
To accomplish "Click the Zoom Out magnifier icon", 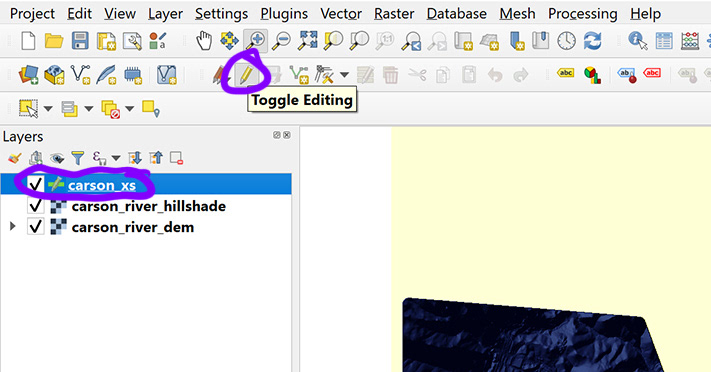I will coord(281,41).
